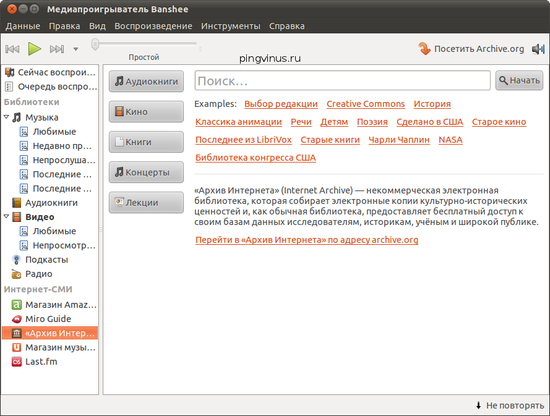Open Любимые playlist under Музыка
Viewport: 550px width, 416px height.
[x=54, y=132]
